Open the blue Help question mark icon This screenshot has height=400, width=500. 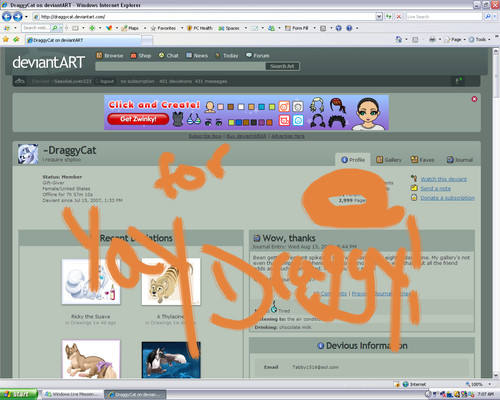[349, 28]
